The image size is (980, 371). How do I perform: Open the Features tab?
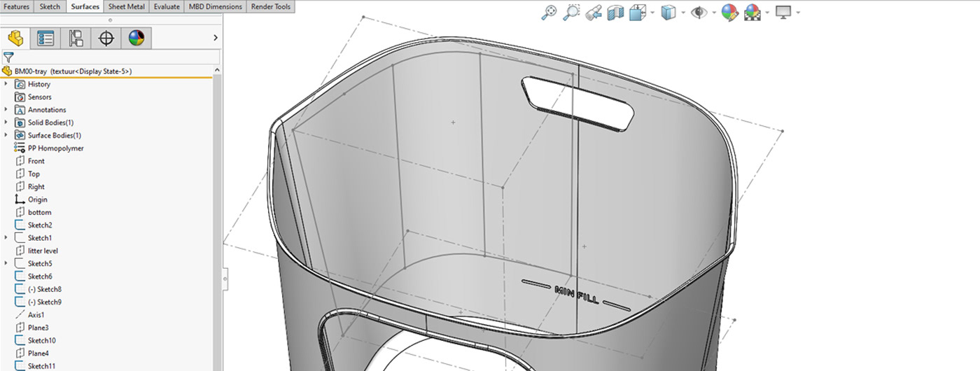tap(17, 6)
